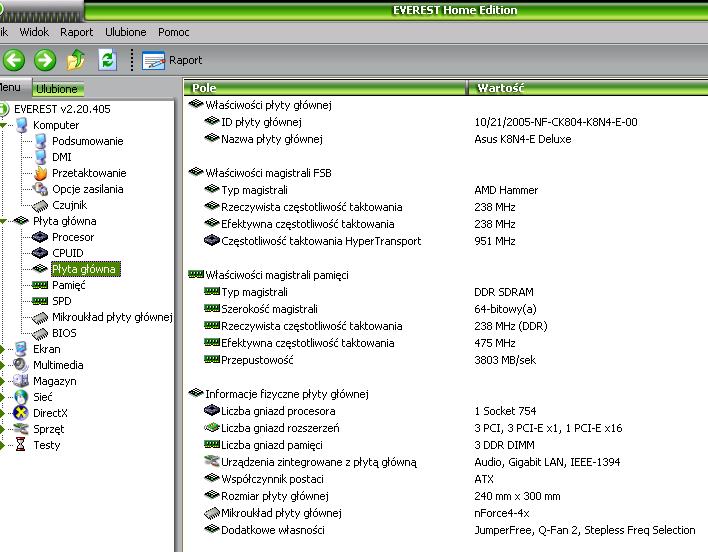Select the Przepustowość row
The image size is (708, 552).
[x=445, y=360]
